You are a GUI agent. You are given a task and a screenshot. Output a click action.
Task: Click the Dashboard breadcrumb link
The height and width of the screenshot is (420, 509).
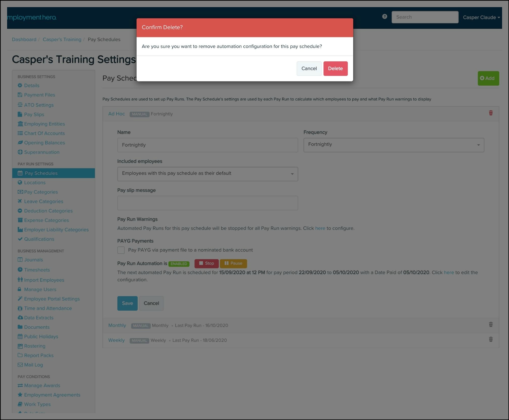click(24, 39)
